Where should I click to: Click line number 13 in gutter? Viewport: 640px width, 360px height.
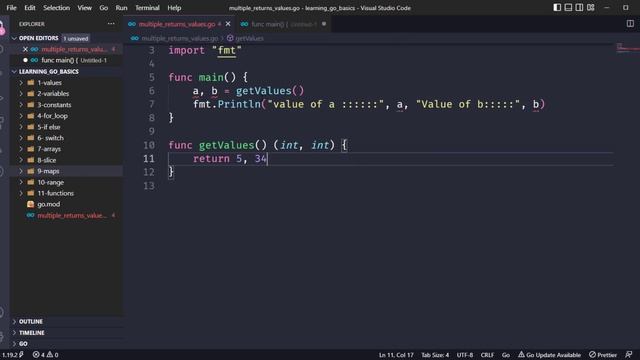click(x=149, y=186)
